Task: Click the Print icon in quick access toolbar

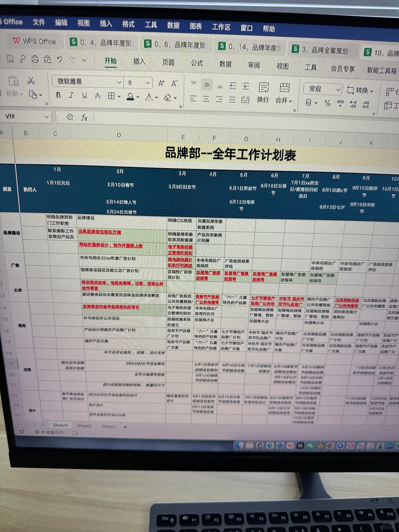Action: pyautogui.click(x=35, y=59)
